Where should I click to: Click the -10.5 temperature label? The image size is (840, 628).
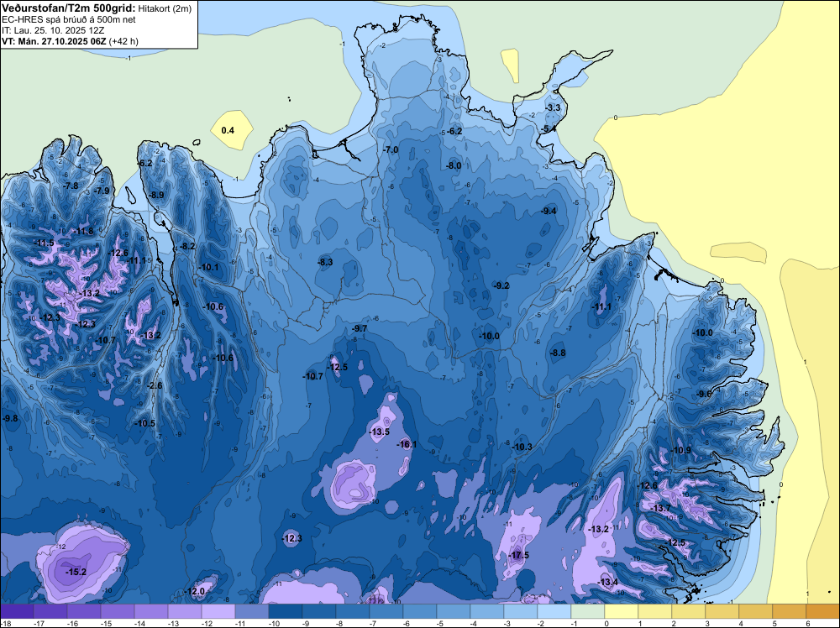click(144, 423)
